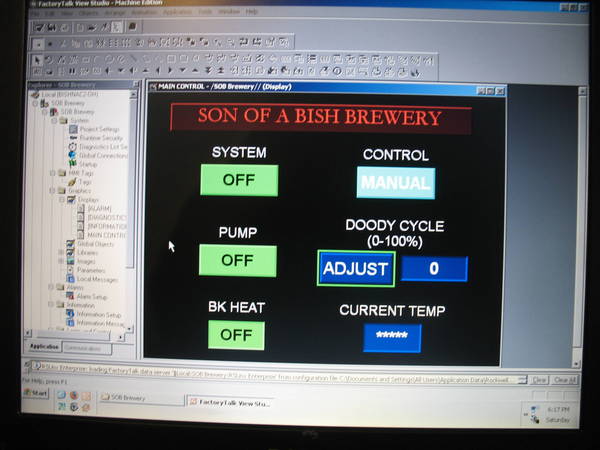
Task: Collapse the System folder in explorer
Action: tap(54, 121)
